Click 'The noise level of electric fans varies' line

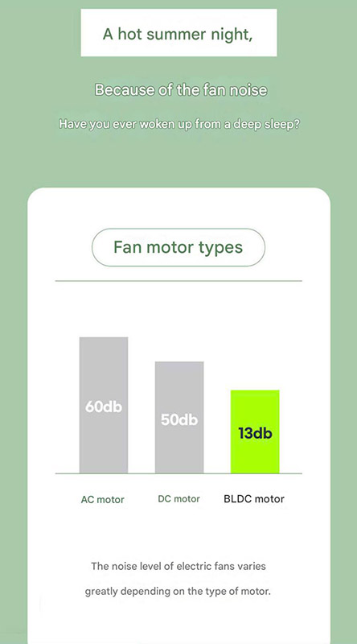tap(178, 567)
